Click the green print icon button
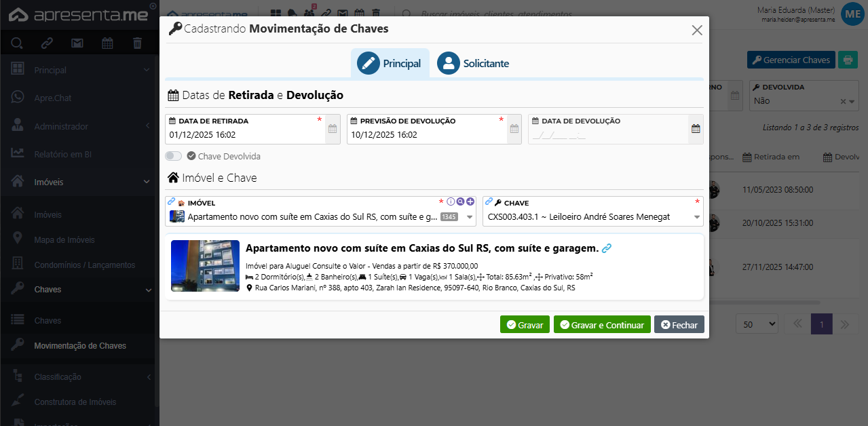 tap(848, 60)
